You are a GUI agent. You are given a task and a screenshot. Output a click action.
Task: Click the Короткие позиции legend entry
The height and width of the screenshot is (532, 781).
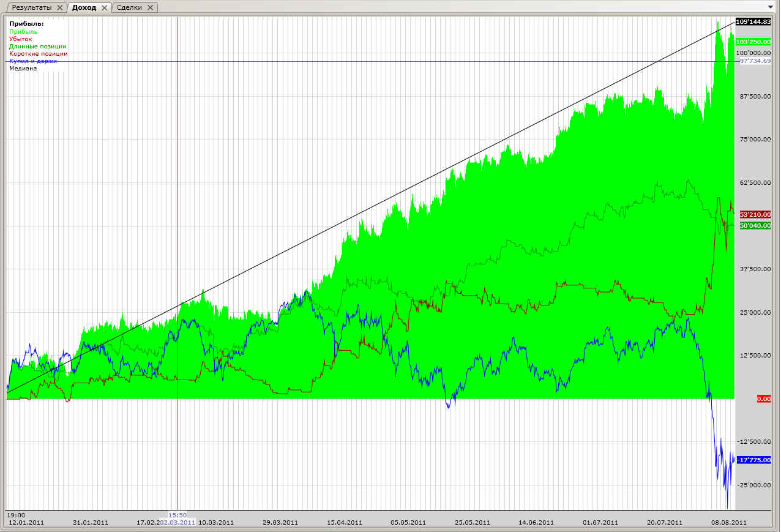point(38,54)
